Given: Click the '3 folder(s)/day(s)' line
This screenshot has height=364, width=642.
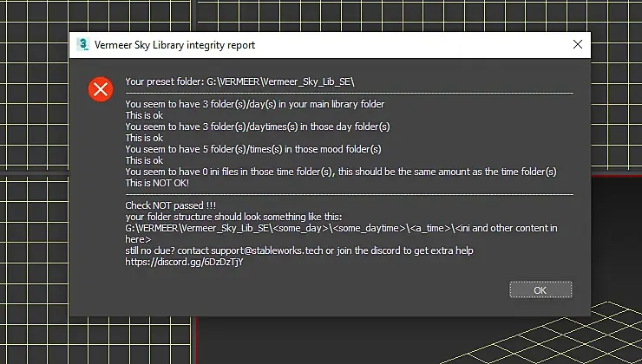Looking at the screenshot, I should tap(255, 104).
